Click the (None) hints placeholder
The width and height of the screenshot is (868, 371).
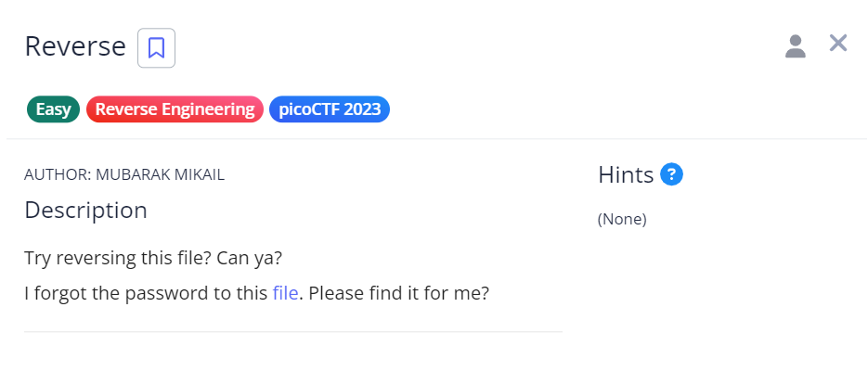pos(622,220)
